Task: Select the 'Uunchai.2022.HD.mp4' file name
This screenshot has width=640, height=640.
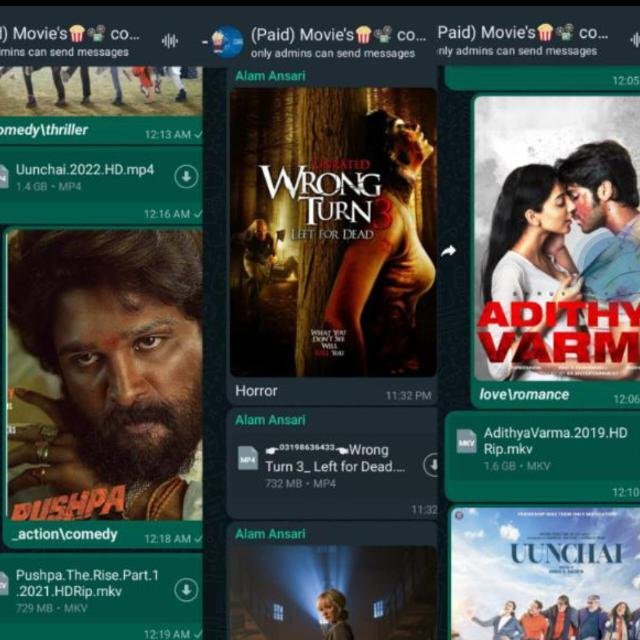Action: tap(85, 169)
